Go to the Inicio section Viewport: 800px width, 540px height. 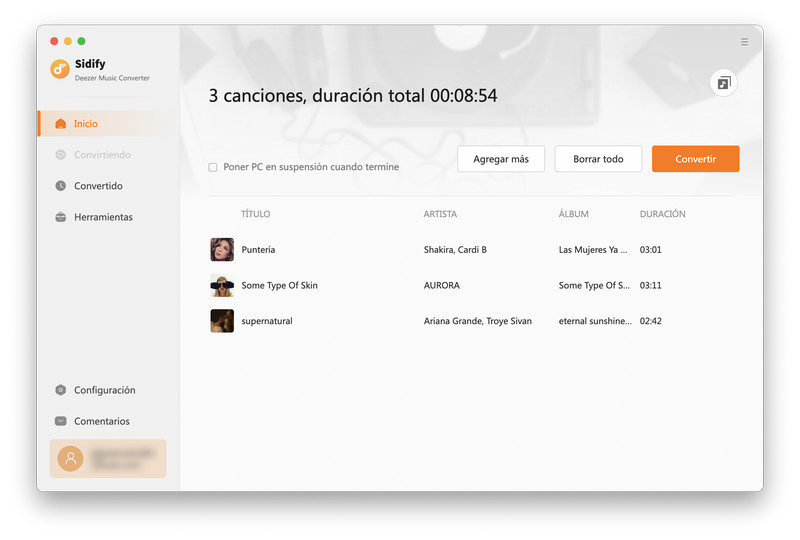(108, 124)
